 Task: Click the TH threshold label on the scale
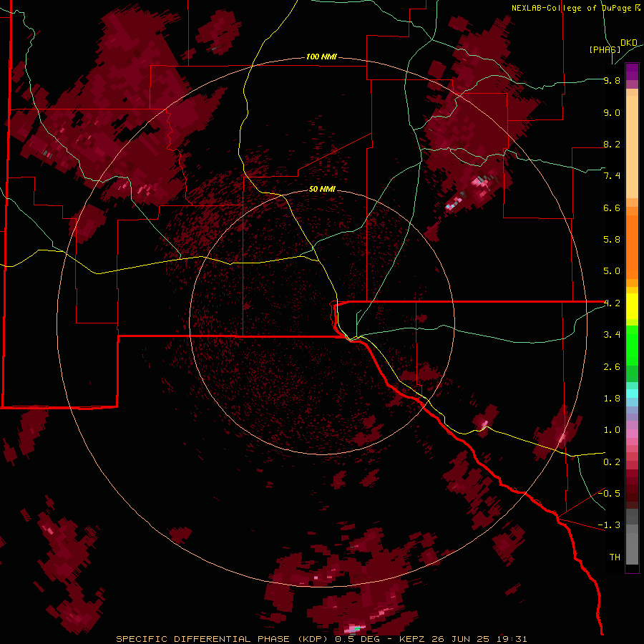615,557
